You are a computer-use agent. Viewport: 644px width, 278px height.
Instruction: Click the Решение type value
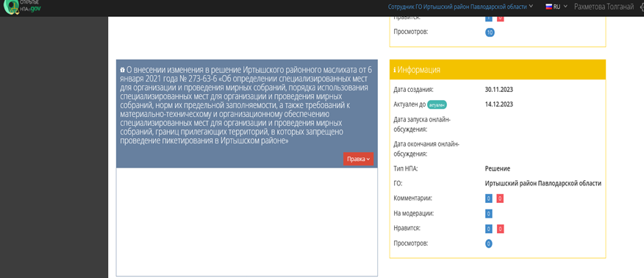(498, 168)
